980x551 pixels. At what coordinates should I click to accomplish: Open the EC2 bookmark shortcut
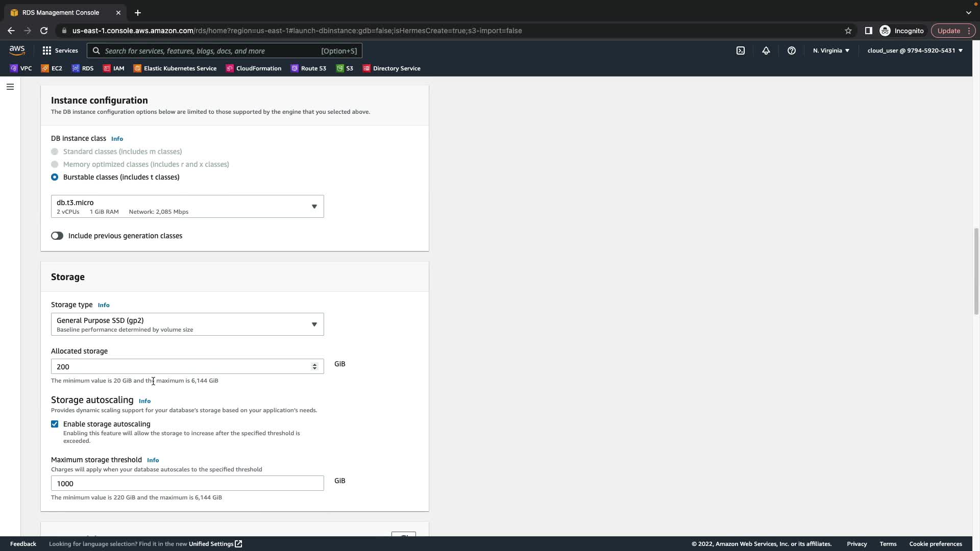pos(52,68)
